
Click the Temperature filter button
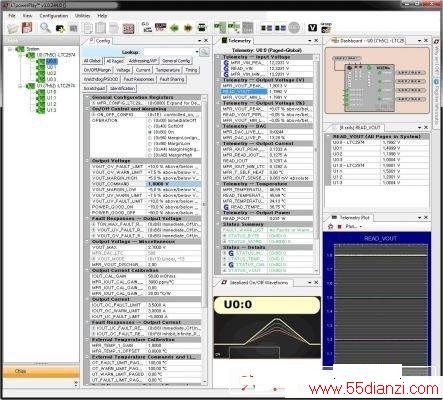click(168, 70)
